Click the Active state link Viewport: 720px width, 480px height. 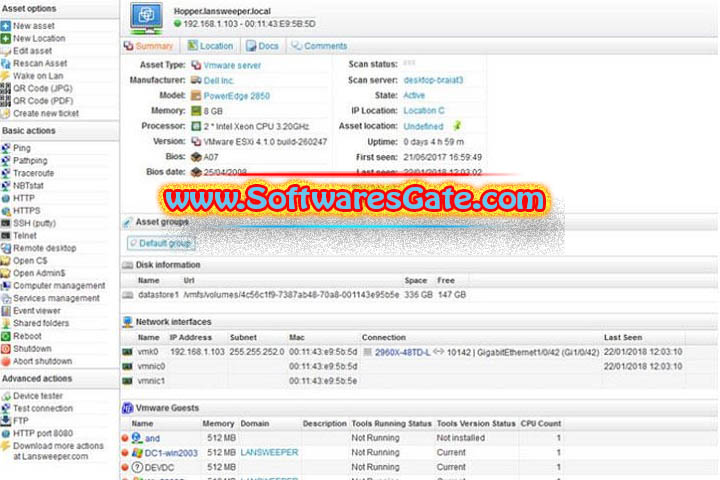pos(414,95)
